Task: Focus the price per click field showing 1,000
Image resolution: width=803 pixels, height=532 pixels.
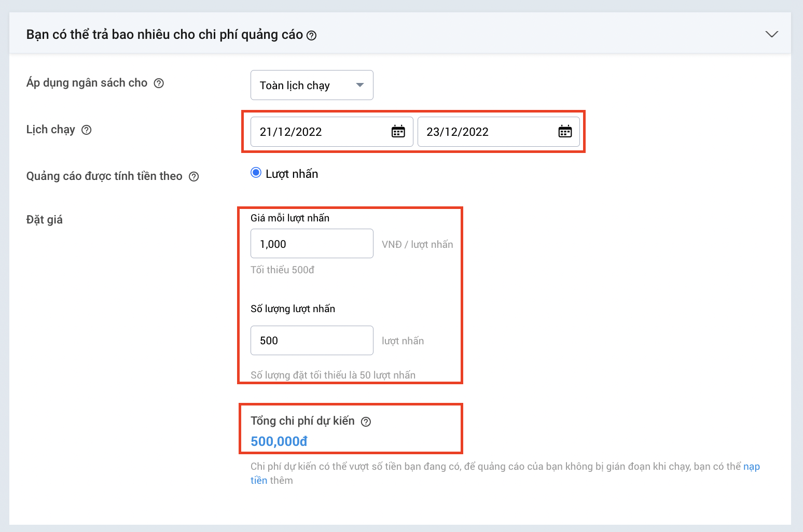Action: 312,244
